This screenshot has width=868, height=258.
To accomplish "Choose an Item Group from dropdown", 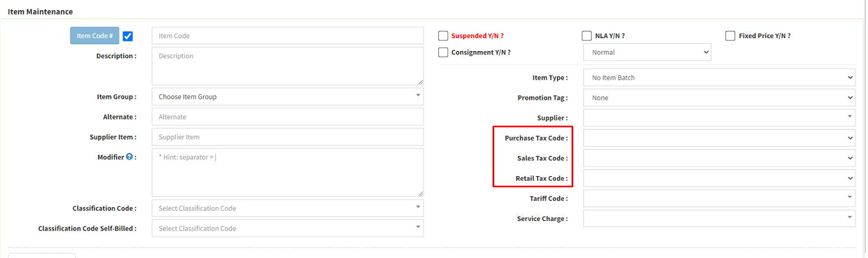I will (x=287, y=96).
